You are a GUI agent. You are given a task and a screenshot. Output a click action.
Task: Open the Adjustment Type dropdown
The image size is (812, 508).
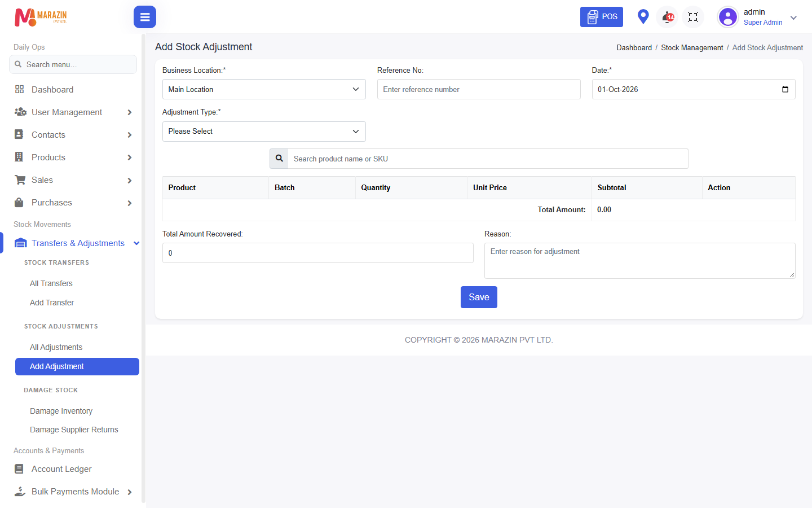pos(264,132)
